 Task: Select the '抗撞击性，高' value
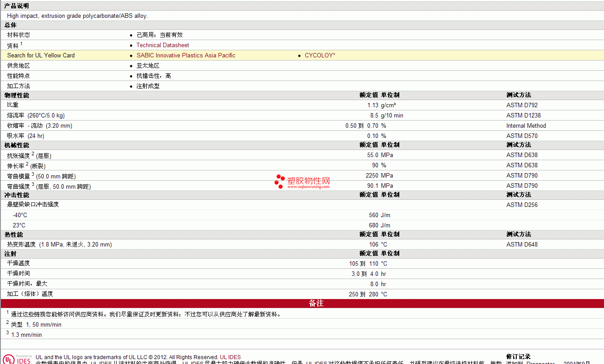pos(154,76)
